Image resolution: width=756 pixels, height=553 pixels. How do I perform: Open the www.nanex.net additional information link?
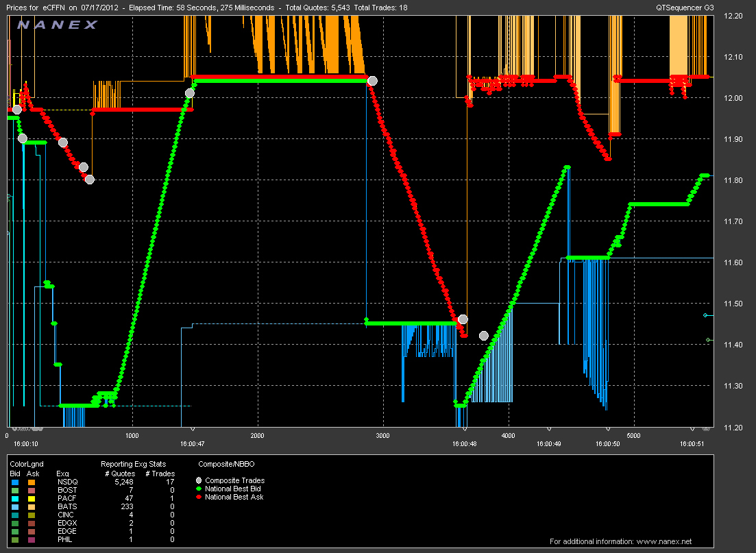coord(664,541)
